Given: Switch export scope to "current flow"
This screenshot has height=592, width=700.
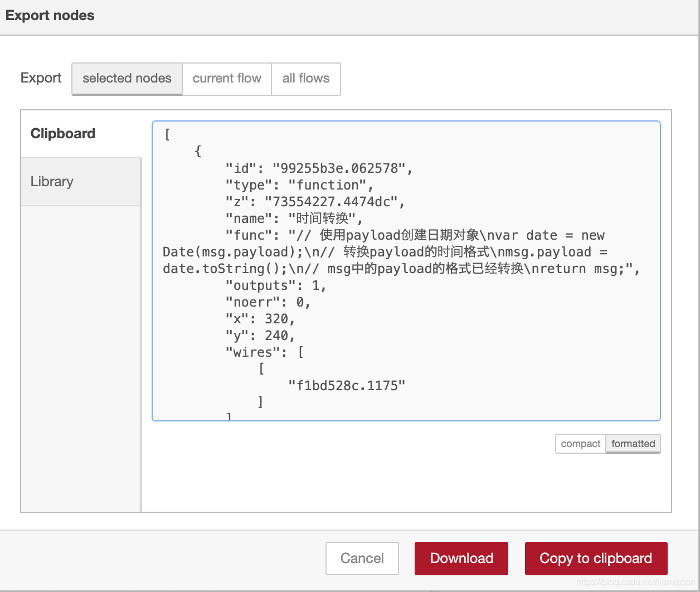Looking at the screenshot, I should point(226,79).
